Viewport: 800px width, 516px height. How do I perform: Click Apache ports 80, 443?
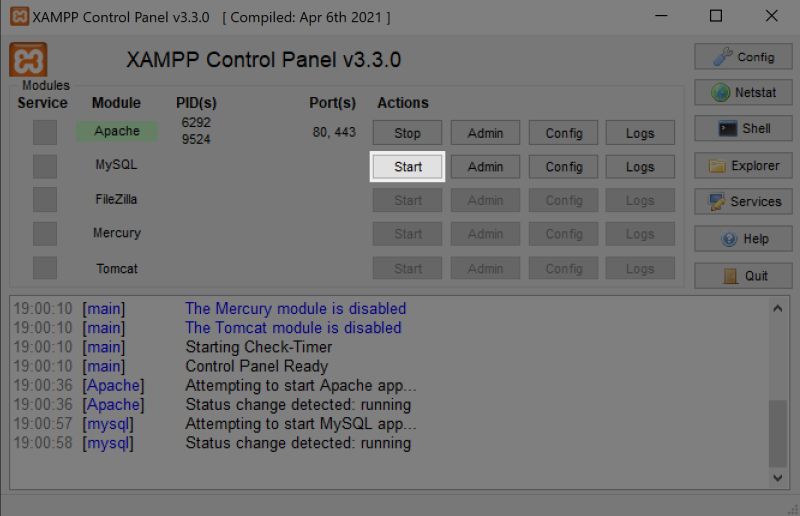click(x=334, y=132)
